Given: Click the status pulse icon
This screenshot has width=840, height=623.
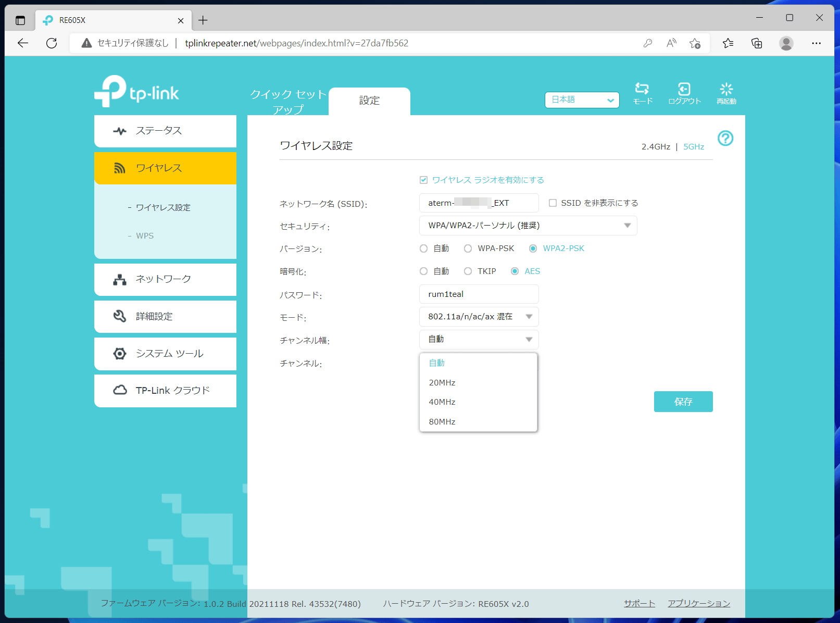Looking at the screenshot, I should click(x=120, y=131).
